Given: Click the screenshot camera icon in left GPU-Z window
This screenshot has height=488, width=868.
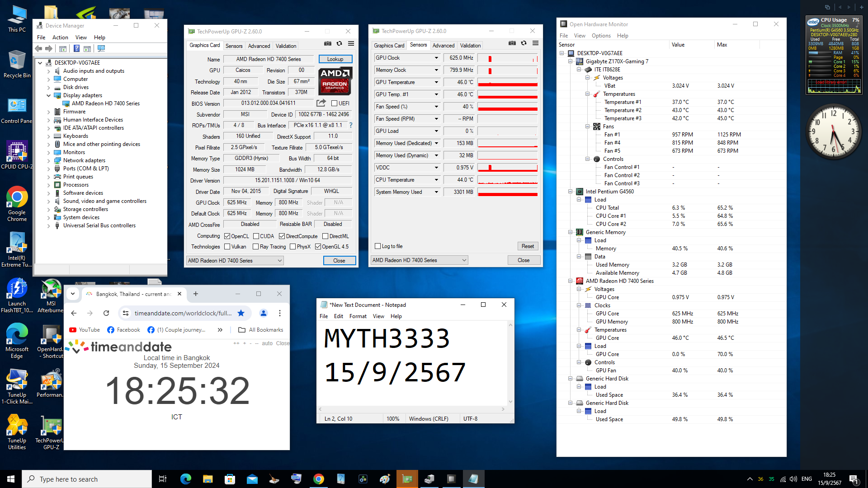Looking at the screenshot, I should click(328, 44).
